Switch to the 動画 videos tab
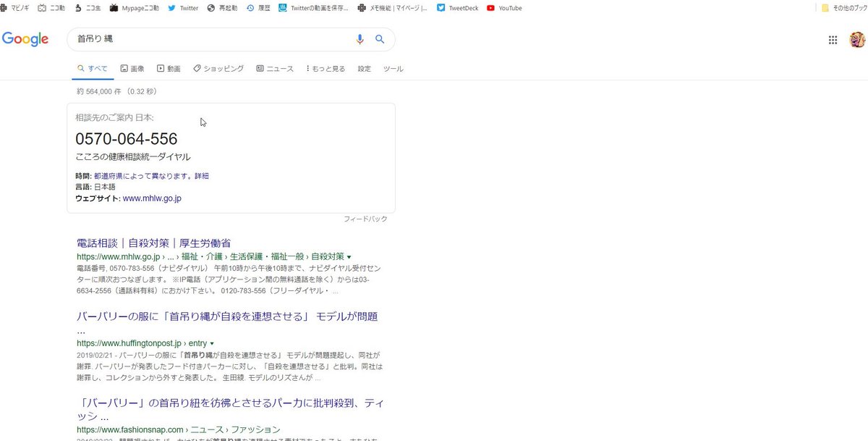 (169, 69)
